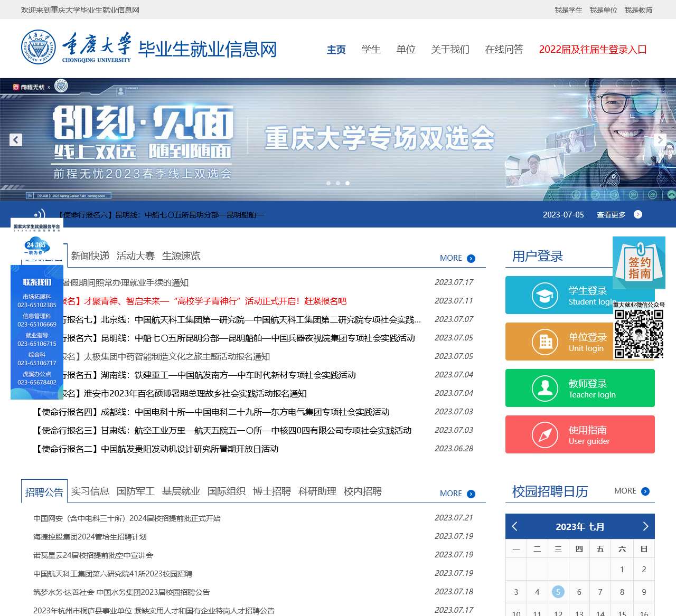Open 诺瓦星云24届校招提前批空中宣讲会

click(x=93, y=555)
